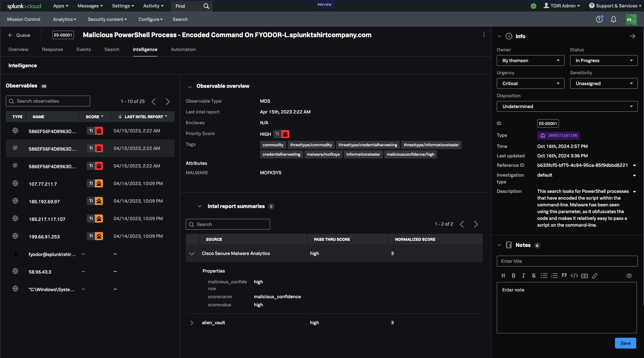Screen dimensions: 644x358
Task: Open the Enterprise Security app icon
Action: (x=631, y=19)
